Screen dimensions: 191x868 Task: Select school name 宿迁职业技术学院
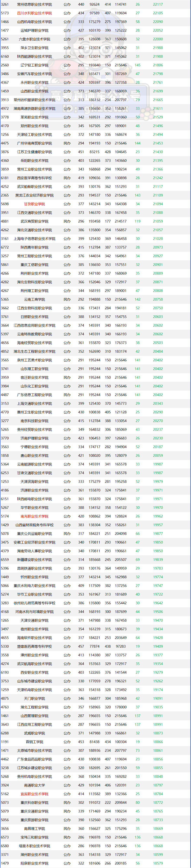coord(35,377)
